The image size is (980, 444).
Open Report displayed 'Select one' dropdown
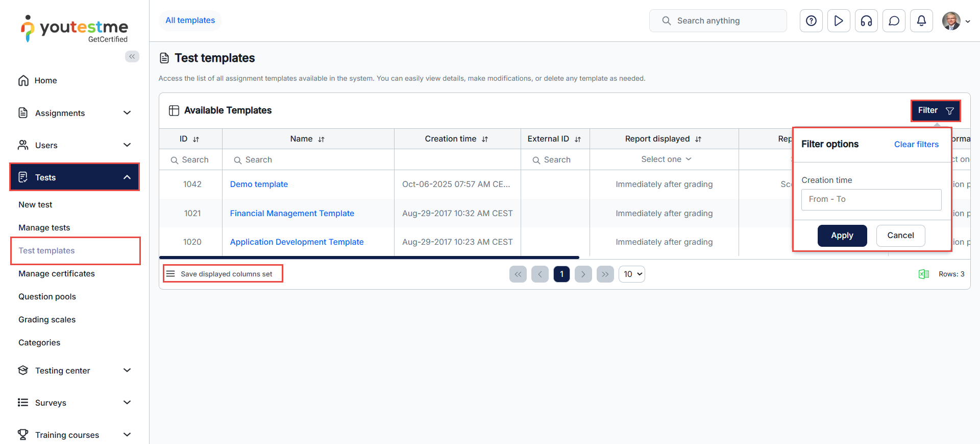tap(666, 159)
